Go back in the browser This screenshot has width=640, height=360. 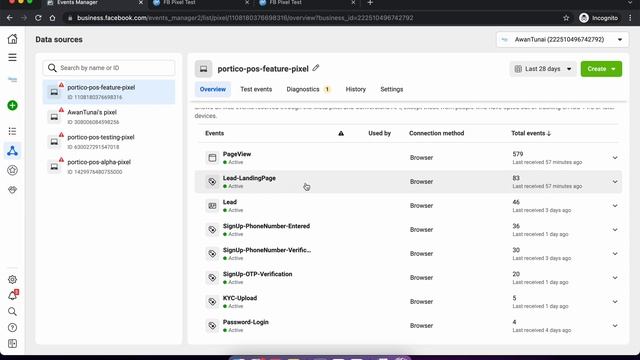[x=10, y=18]
